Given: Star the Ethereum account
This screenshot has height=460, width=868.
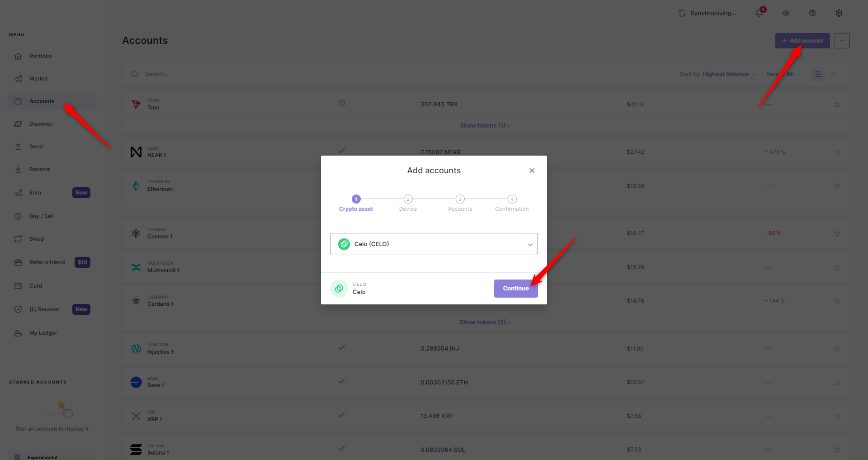Looking at the screenshot, I should tap(837, 186).
